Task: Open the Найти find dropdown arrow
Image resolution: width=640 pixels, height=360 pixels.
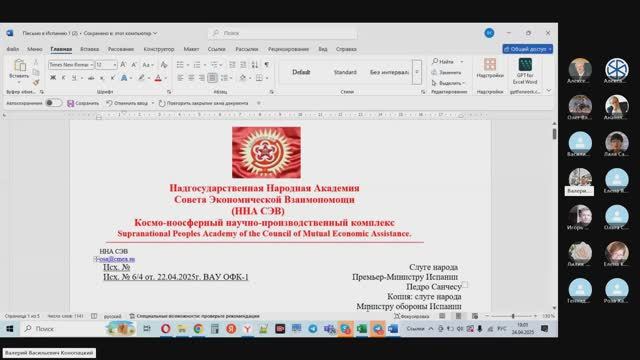Action: (x=462, y=62)
